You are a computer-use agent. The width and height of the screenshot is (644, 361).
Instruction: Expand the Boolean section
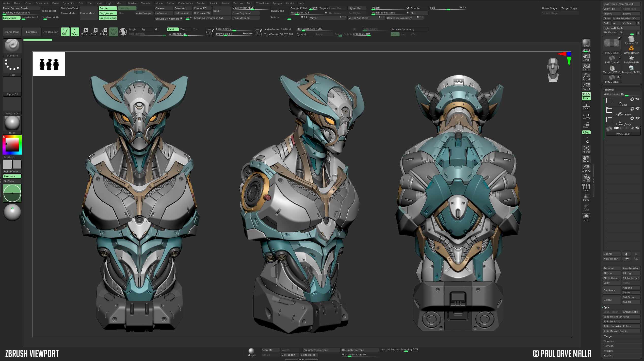point(609,341)
